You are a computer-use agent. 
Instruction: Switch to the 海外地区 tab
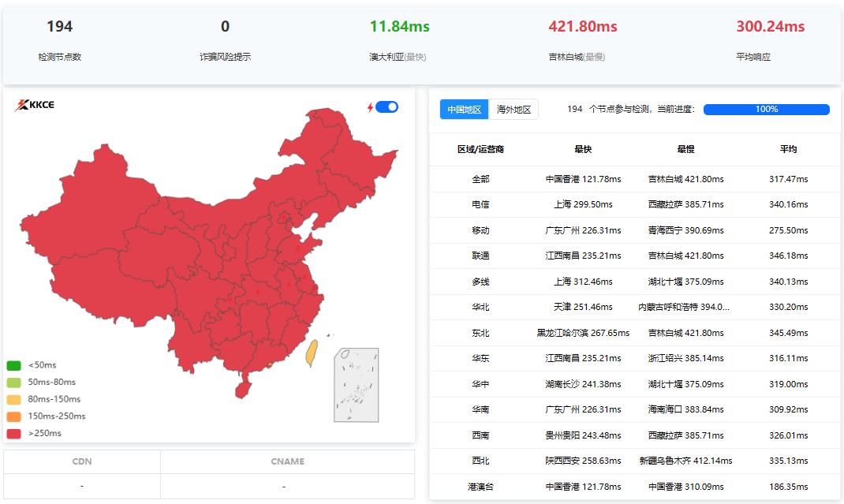point(513,110)
